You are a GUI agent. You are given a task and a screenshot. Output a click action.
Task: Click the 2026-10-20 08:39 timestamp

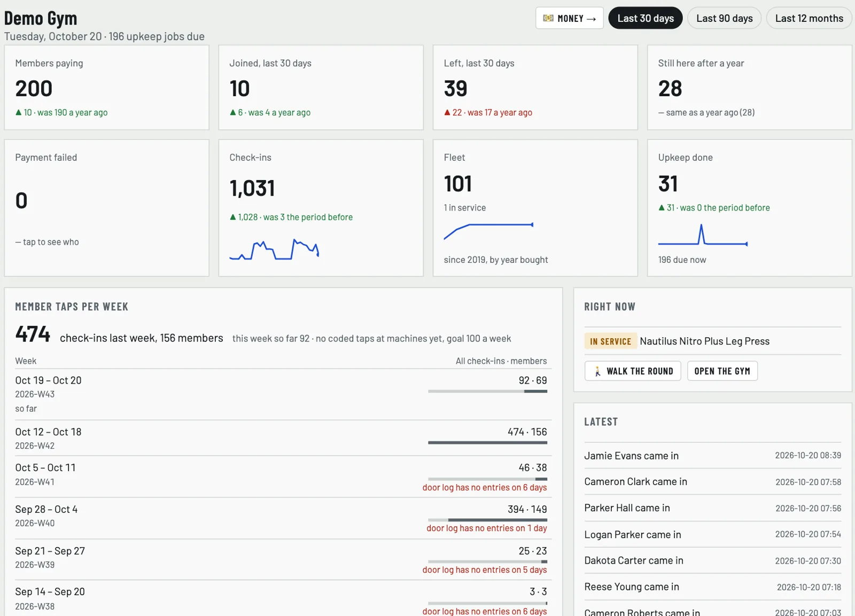(x=808, y=456)
